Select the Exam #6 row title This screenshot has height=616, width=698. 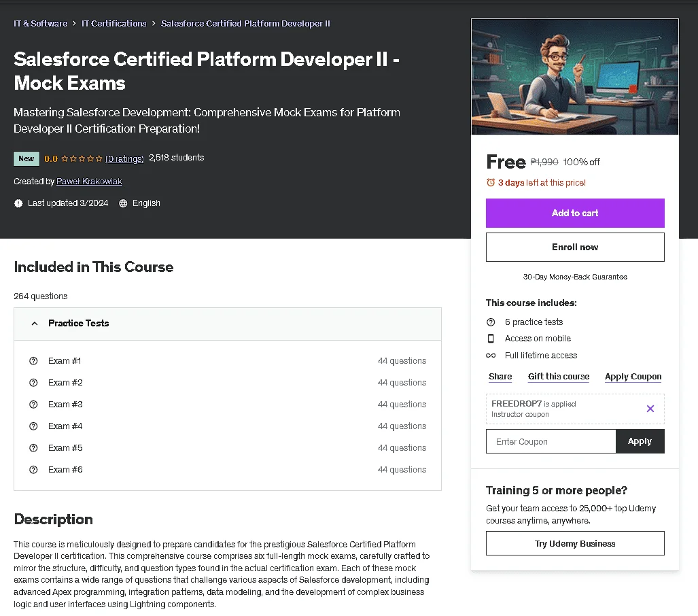65,469
